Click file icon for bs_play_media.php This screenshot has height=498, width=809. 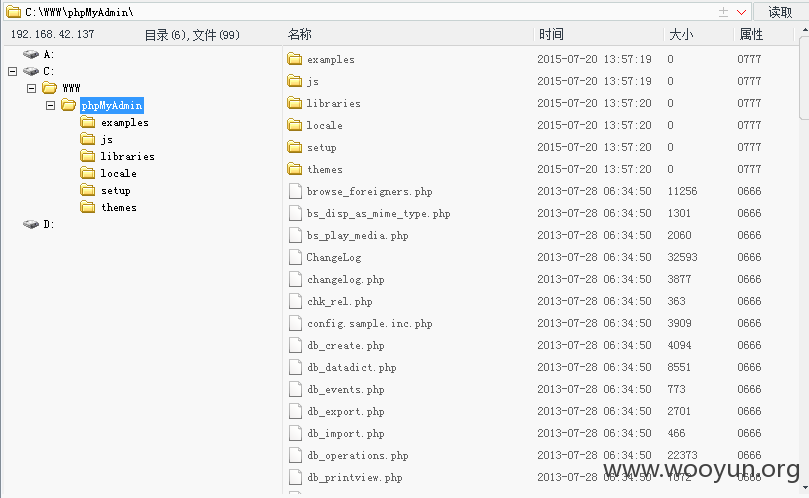coord(295,235)
